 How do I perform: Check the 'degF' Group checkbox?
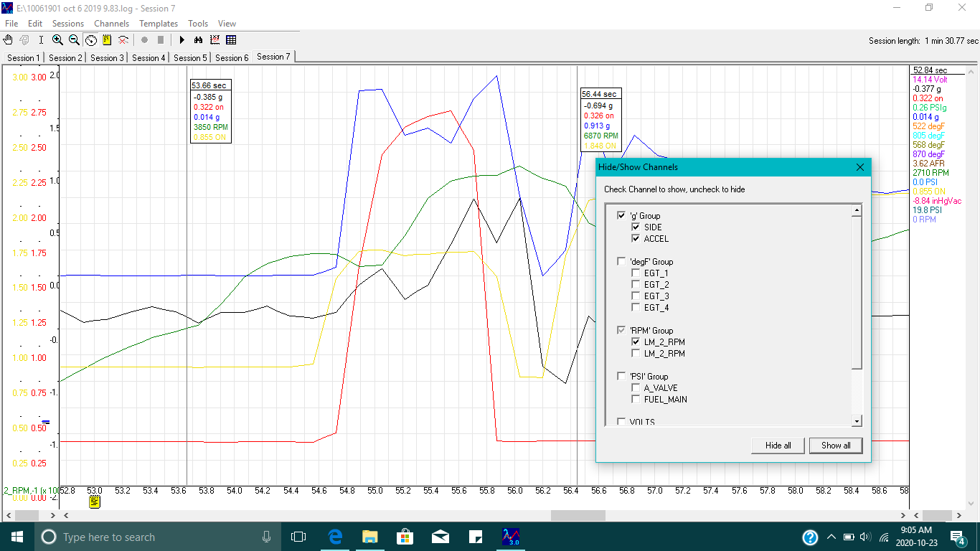pyautogui.click(x=621, y=261)
